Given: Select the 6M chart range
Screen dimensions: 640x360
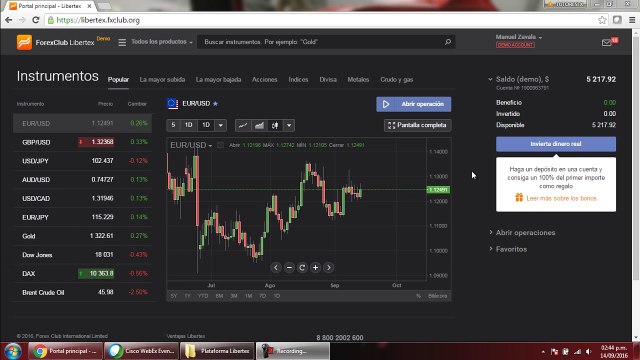Looking at the screenshot, I should pos(219,296).
